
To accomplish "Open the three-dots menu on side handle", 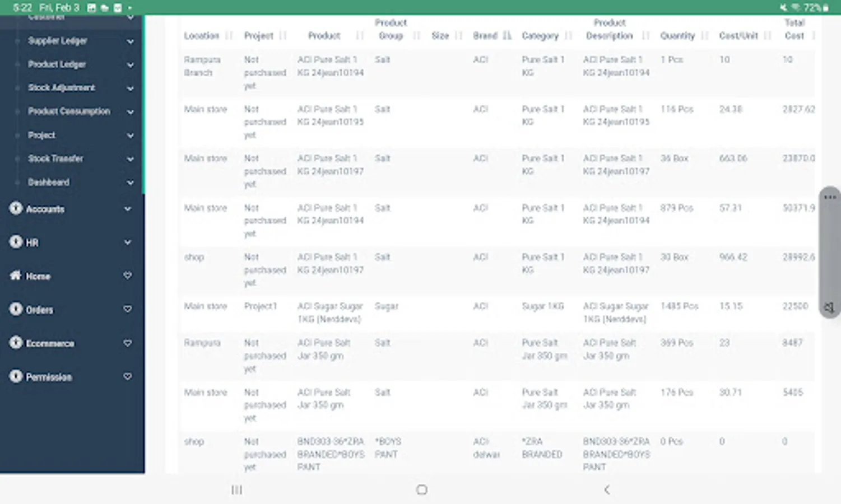I will point(830,198).
